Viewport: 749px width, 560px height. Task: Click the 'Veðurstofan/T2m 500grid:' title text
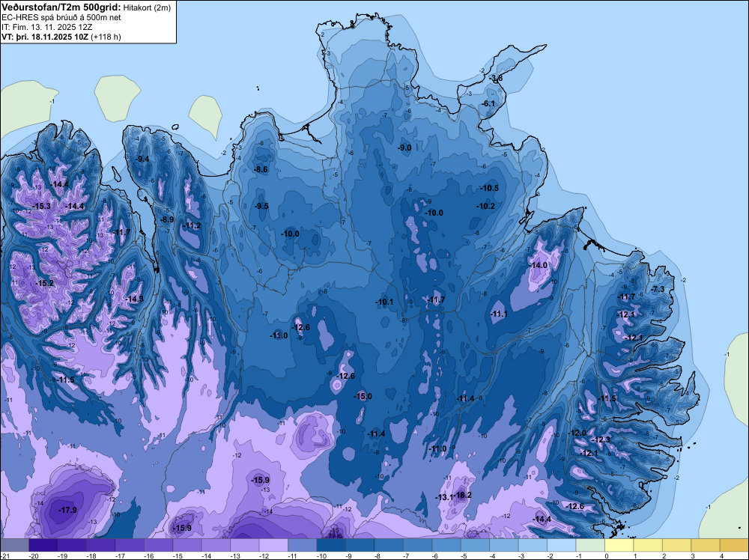coord(61,7)
